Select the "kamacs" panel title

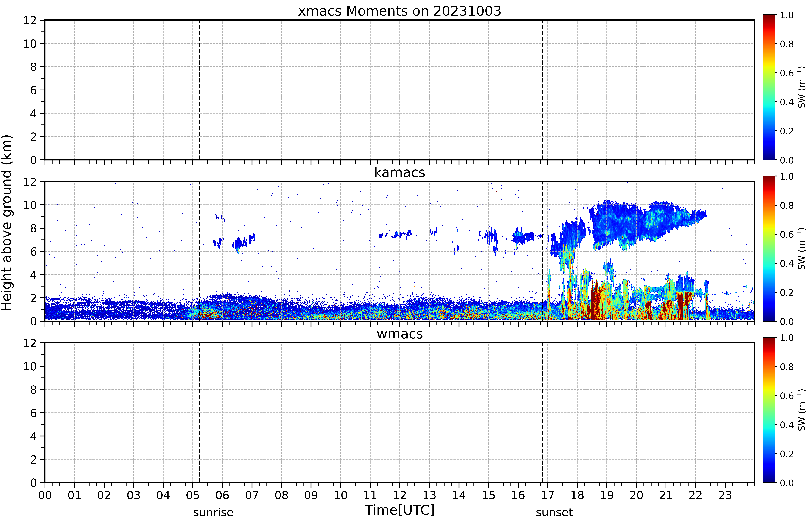(x=400, y=172)
